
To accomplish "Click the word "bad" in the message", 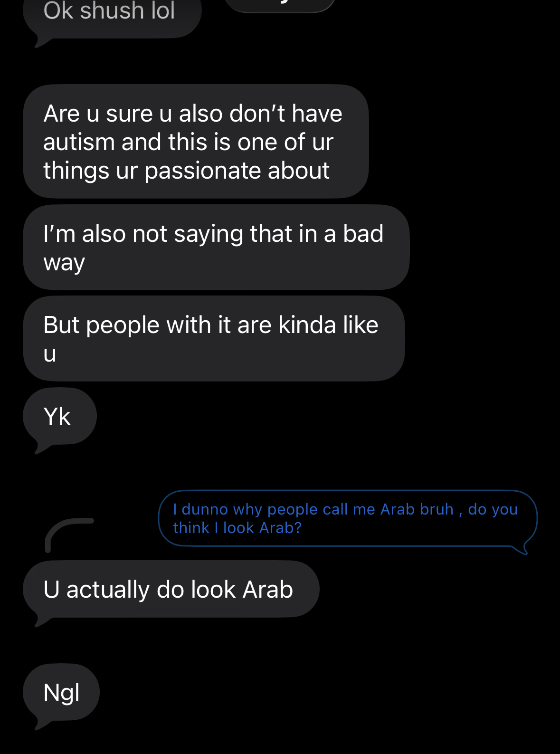I will tap(363, 234).
